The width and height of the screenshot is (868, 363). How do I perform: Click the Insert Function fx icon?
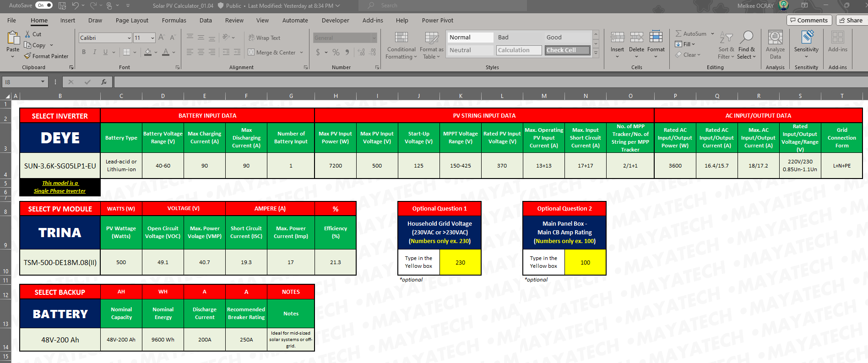pos(104,82)
